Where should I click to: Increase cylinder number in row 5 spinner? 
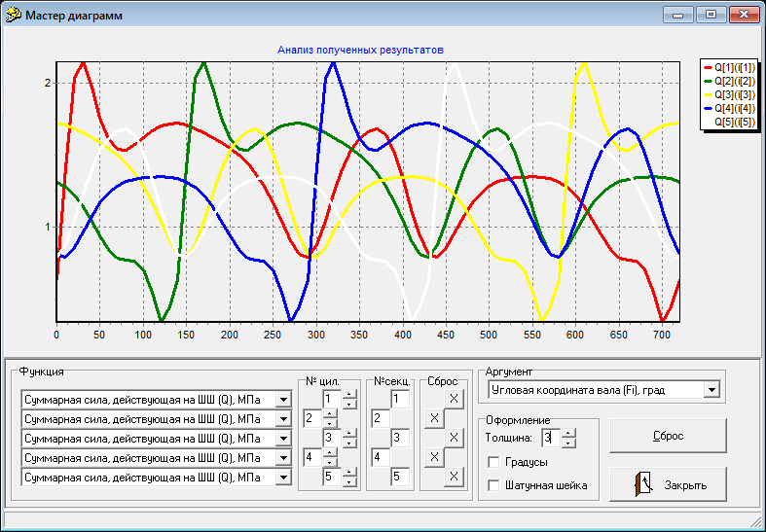(349, 473)
